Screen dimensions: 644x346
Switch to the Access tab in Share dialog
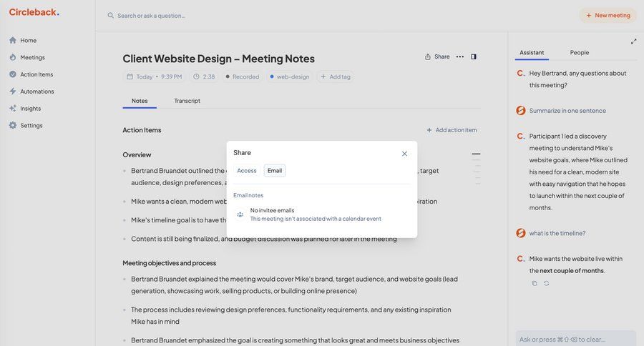[x=247, y=171]
